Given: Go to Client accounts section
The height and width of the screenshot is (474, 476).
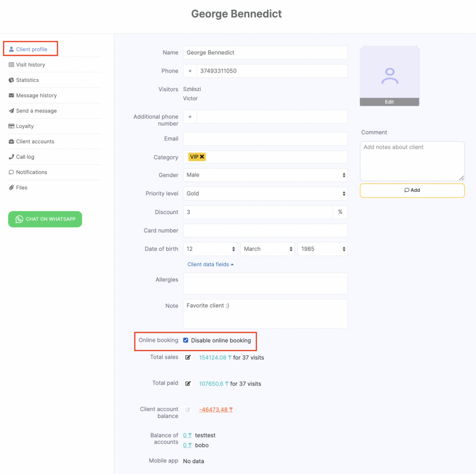Looking at the screenshot, I should tap(35, 141).
